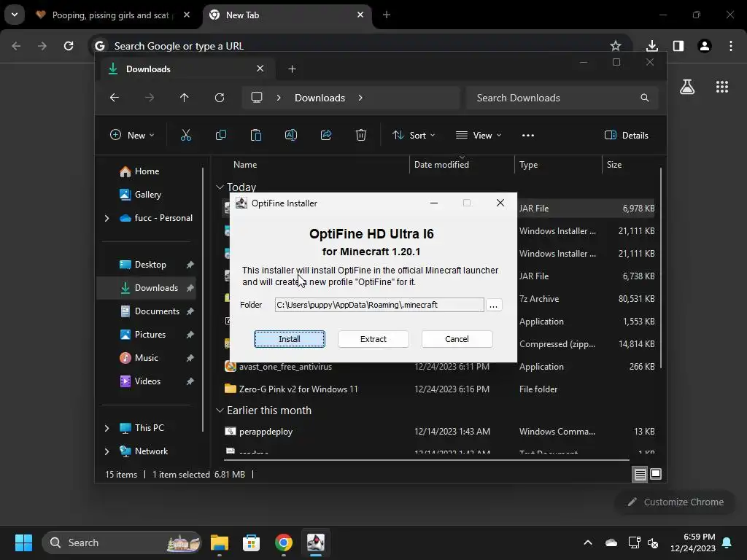This screenshot has width=747, height=560.
Task: Click the PC icon in the address breadcrumb
Action: click(257, 98)
